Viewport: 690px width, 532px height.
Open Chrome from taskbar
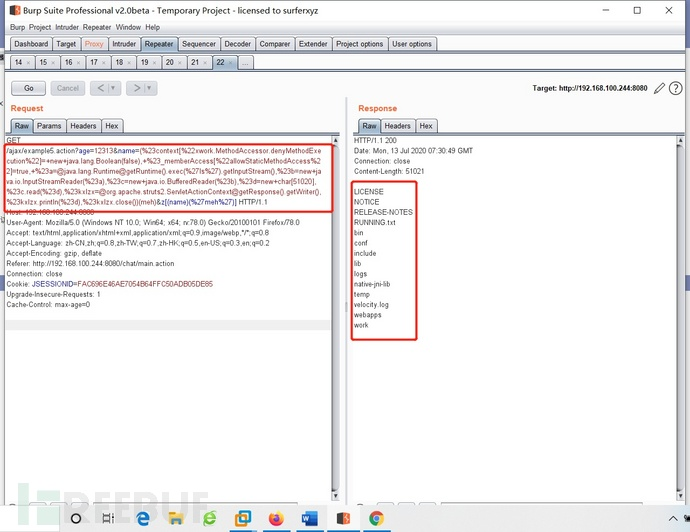click(376, 518)
